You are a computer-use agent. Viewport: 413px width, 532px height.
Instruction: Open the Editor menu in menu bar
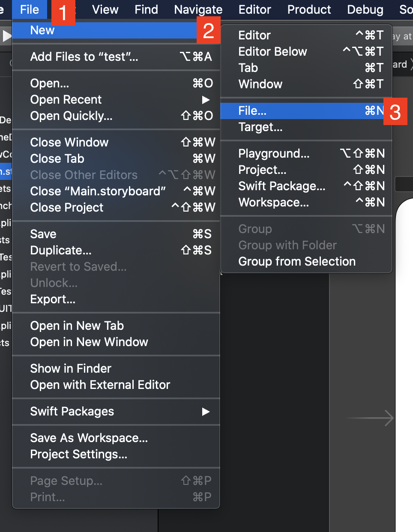(x=254, y=9)
